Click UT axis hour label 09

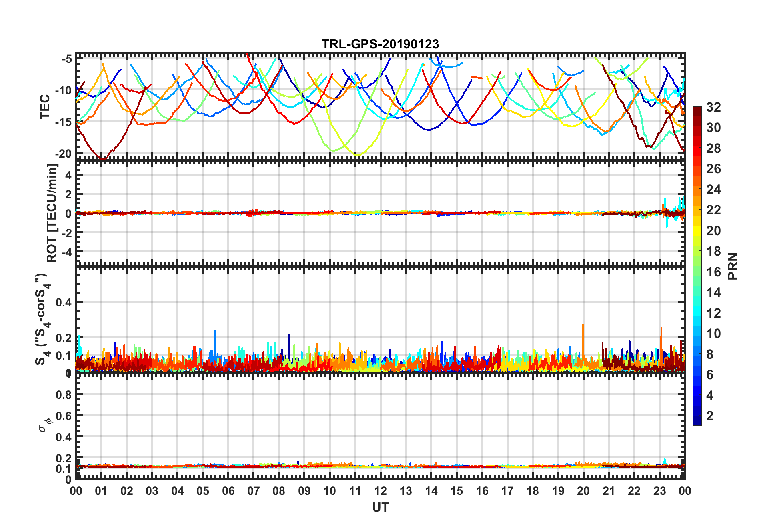pos(304,491)
